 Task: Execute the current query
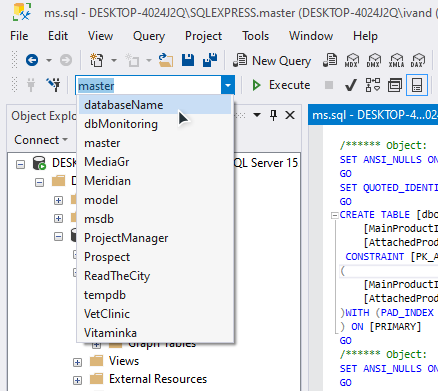(x=281, y=85)
